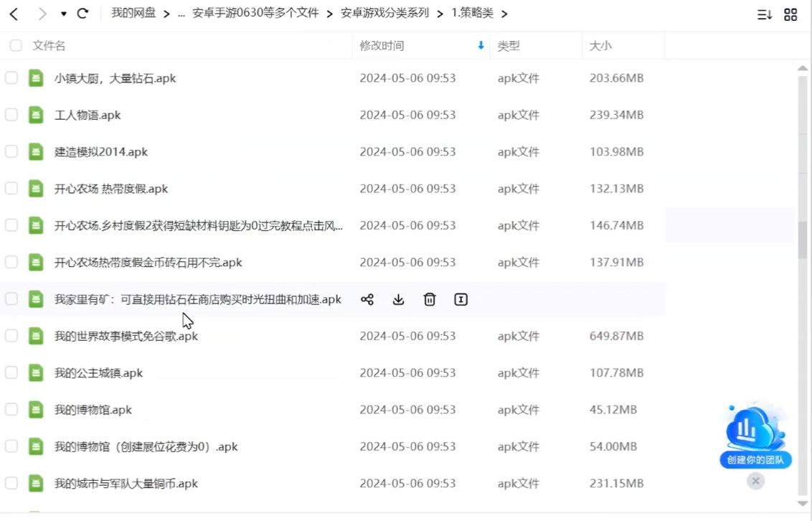Click the 45.12MB size cell
This screenshot has height=521, width=812.
click(x=613, y=410)
